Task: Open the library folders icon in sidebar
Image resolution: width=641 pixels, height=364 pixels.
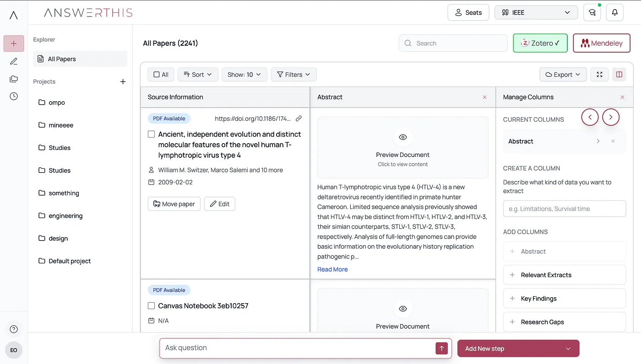Action: coord(14,79)
